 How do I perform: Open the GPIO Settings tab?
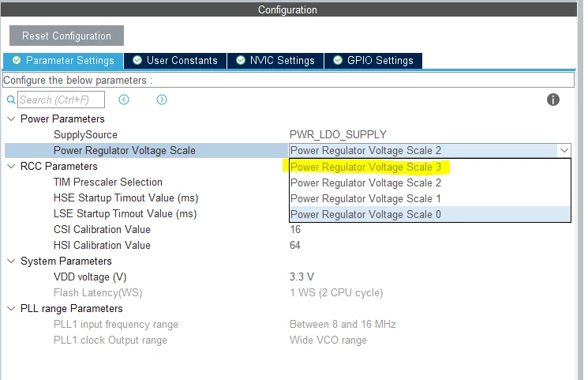pos(373,61)
